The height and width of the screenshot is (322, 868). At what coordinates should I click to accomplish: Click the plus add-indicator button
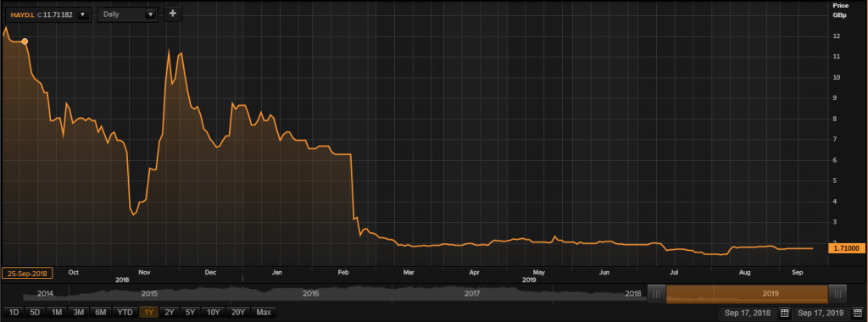[x=173, y=14]
